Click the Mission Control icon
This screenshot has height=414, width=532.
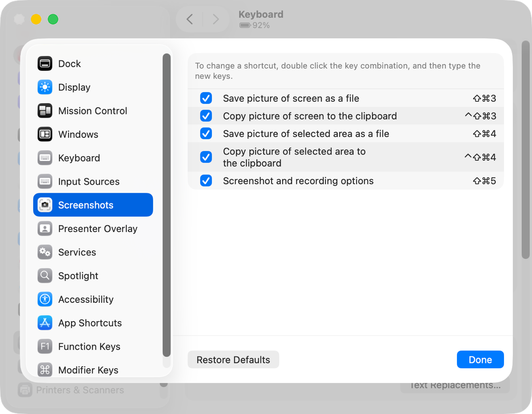tap(45, 111)
